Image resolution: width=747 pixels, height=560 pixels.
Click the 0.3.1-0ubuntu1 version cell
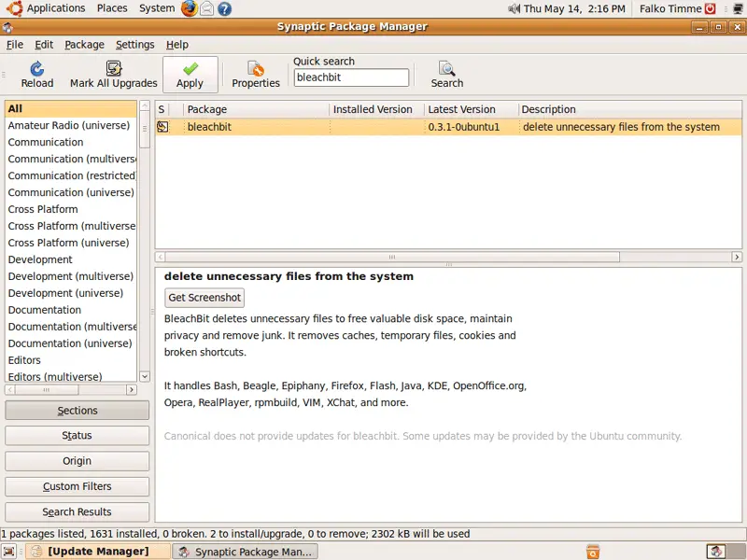tap(463, 127)
